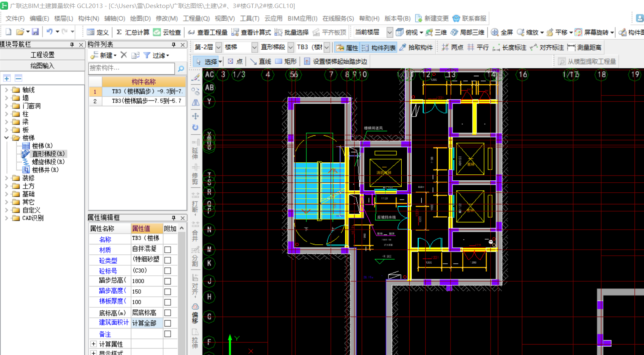The image size is (644, 355).
Task: Tick the 砼类型 row checkbox
Action: 168,260
